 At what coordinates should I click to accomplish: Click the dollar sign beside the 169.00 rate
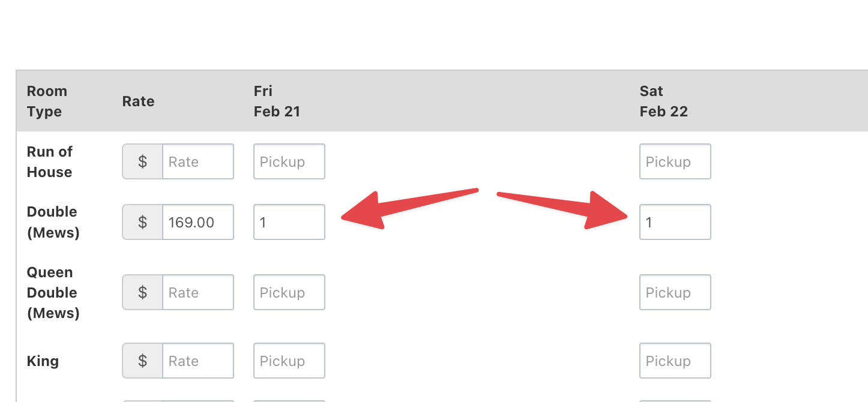coord(142,222)
